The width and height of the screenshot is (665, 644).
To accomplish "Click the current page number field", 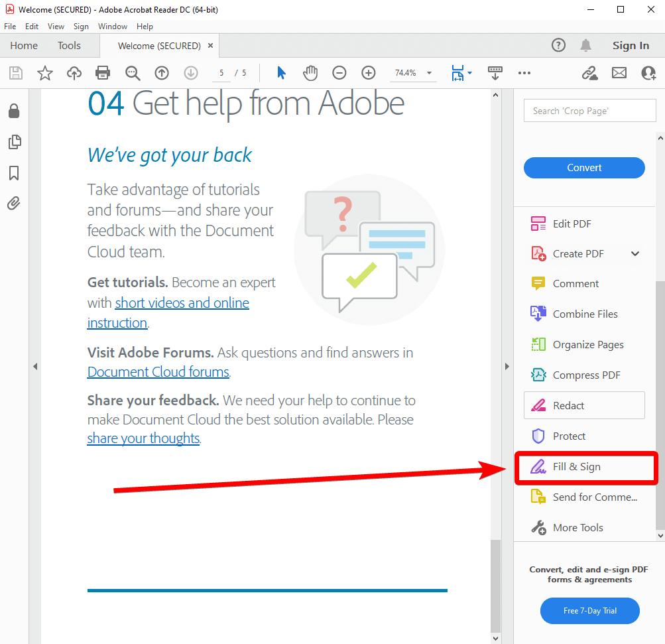I will tap(221, 73).
